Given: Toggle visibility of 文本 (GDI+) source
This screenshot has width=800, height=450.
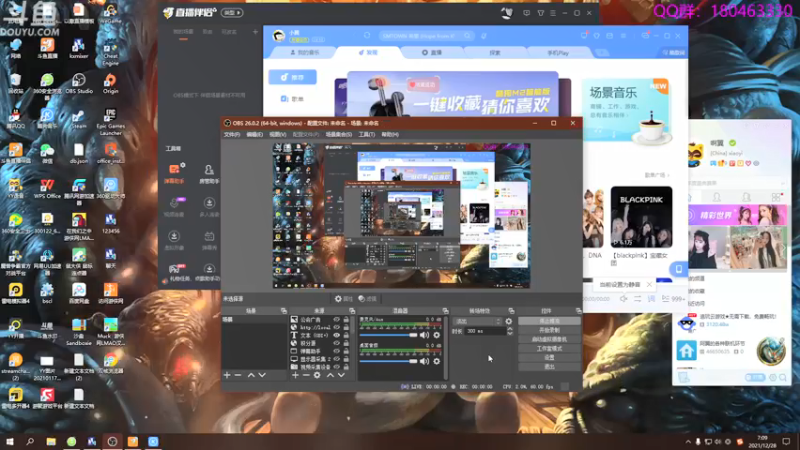Looking at the screenshot, I should (x=336, y=335).
